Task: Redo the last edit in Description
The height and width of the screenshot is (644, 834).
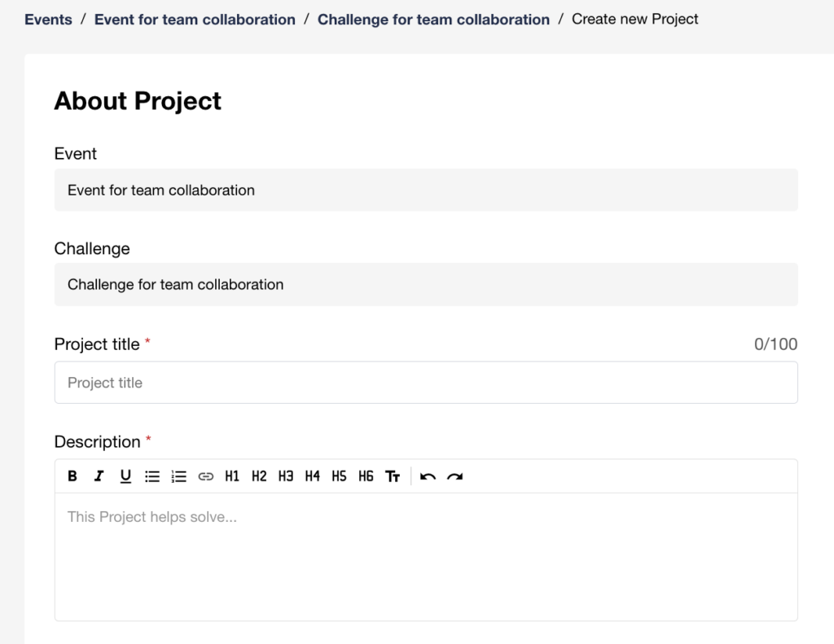Action: coord(454,476)
